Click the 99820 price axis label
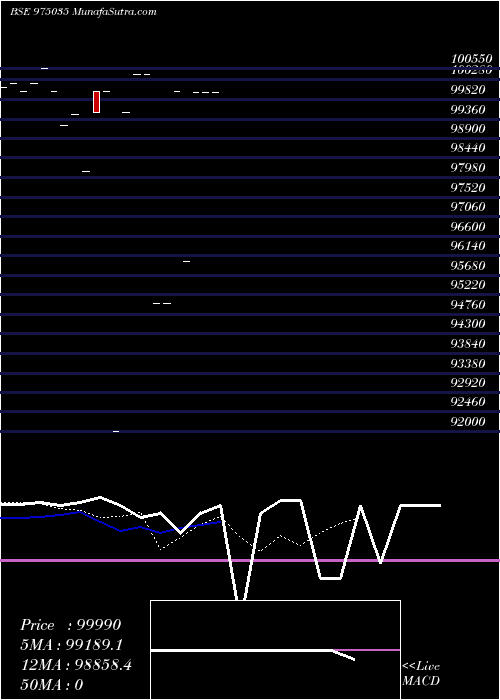This screenshot has height=700, width=500. [x=468, y=90]
